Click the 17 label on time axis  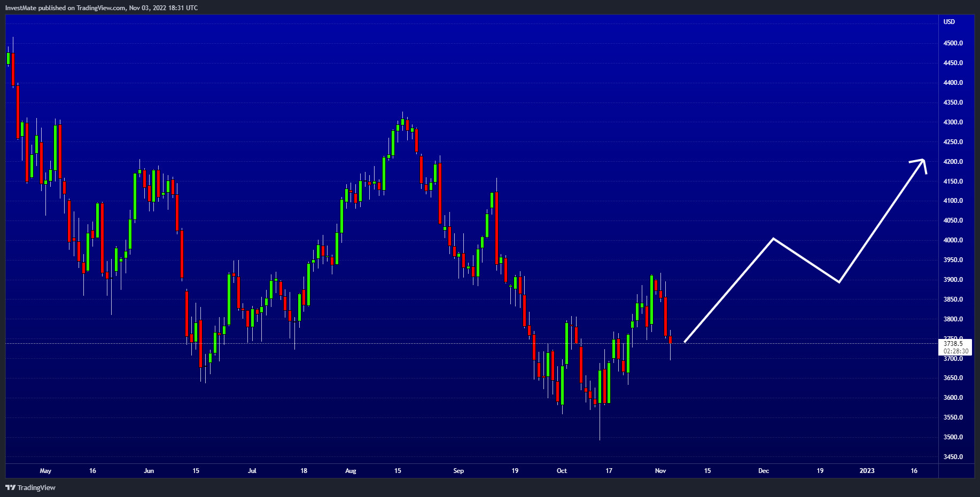(609, 471)
